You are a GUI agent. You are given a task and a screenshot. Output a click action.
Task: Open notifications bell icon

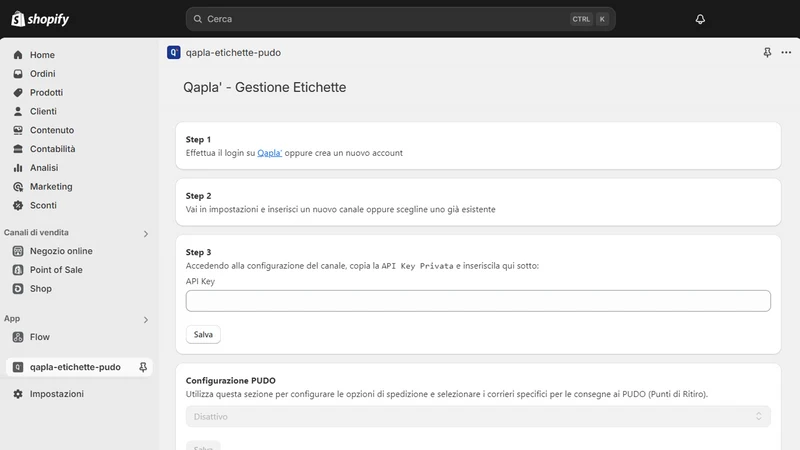(x=700, y=19)
